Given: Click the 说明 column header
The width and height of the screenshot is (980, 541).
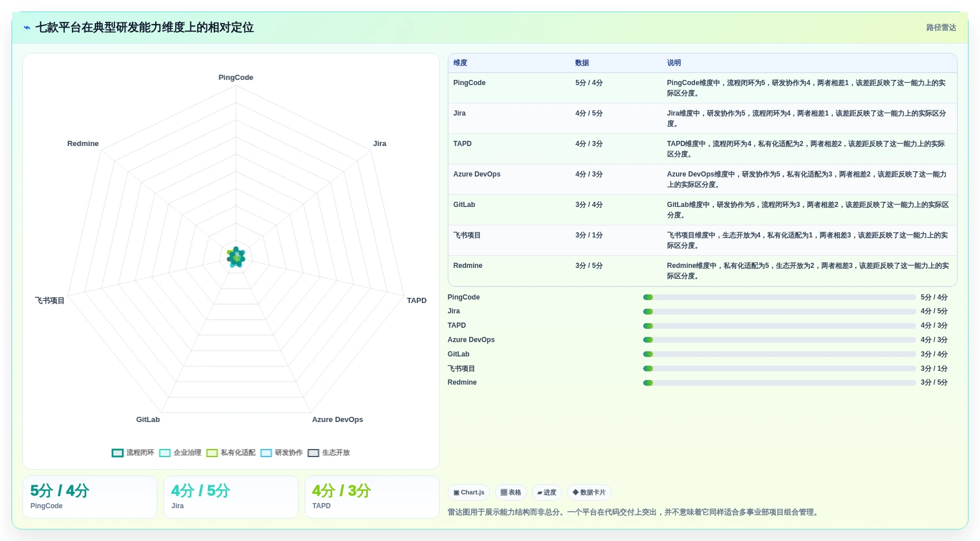Looking at the screenshot, I should pos(674,63).
